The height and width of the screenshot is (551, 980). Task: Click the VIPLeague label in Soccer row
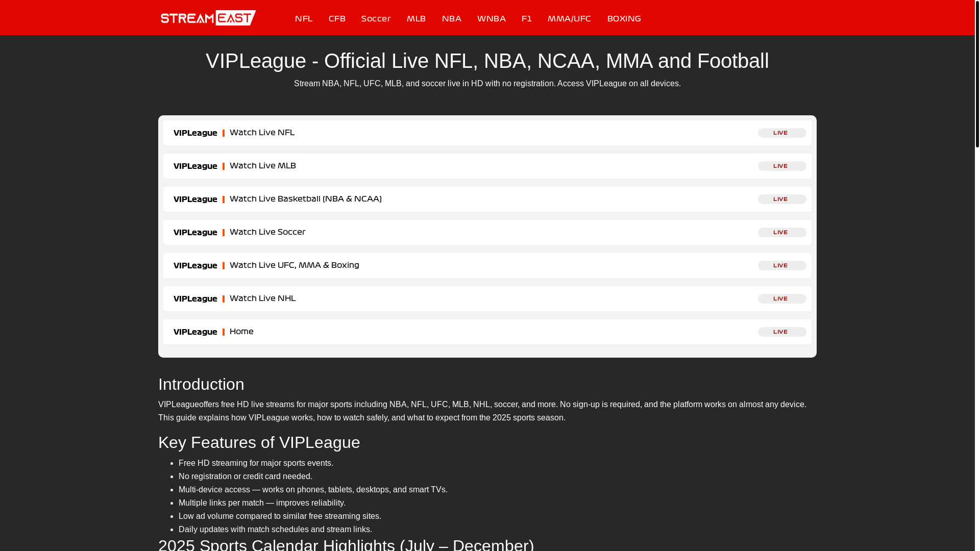tap(195, 232)
